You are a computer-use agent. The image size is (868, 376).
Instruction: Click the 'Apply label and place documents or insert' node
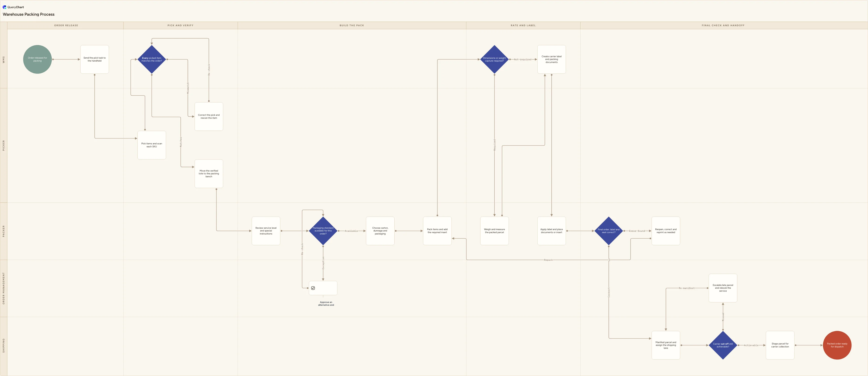(552, 231)
